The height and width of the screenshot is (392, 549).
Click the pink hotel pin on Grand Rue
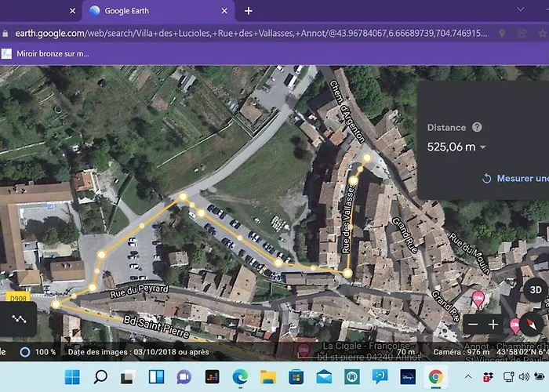pos(478,298)
